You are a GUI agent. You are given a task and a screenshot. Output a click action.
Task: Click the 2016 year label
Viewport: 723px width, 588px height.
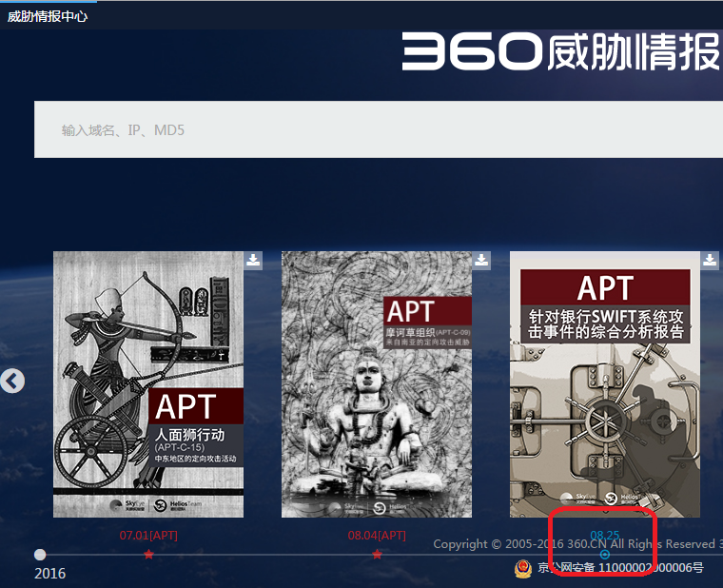pos(49,573)
